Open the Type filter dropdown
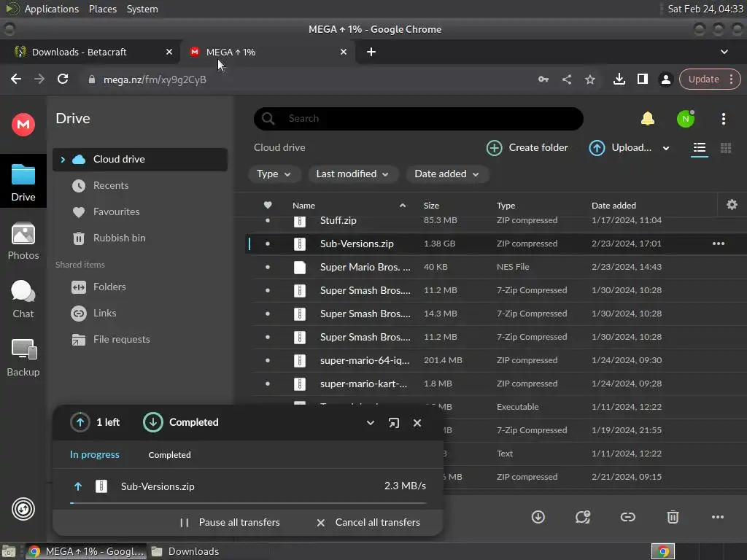Screen dimensions: 747x560 pyautogui.click(x=274, y=174)
